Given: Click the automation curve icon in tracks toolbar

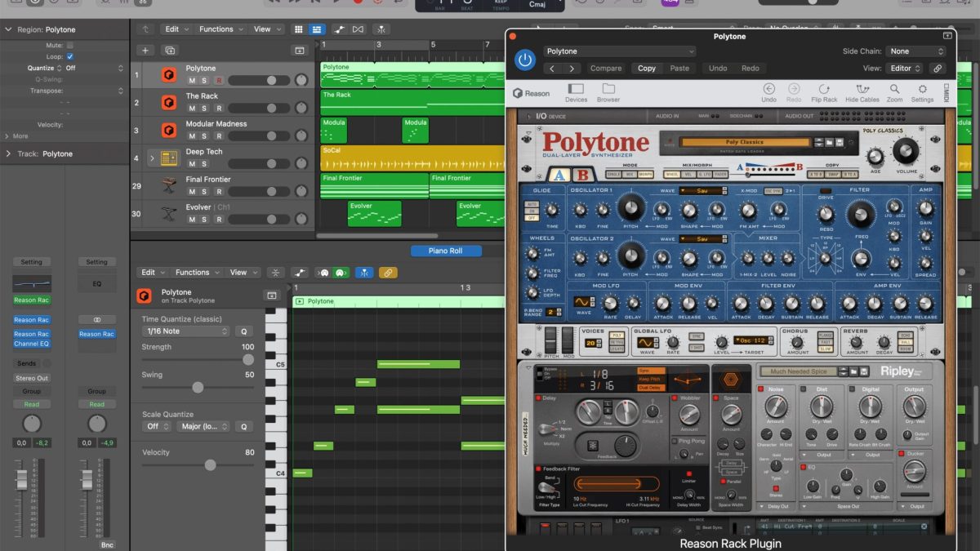Looking at the screenshot, I should [339, 29].
